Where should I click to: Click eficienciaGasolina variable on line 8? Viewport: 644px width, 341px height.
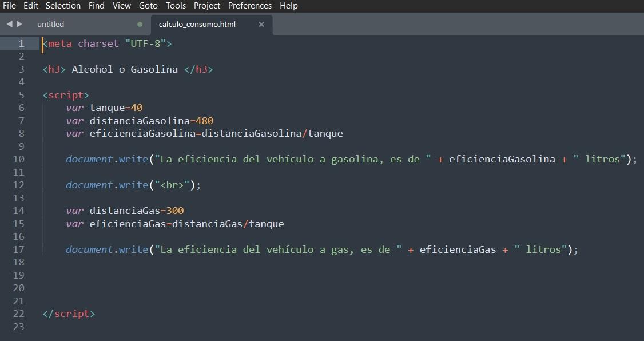(x=142, y=133)
